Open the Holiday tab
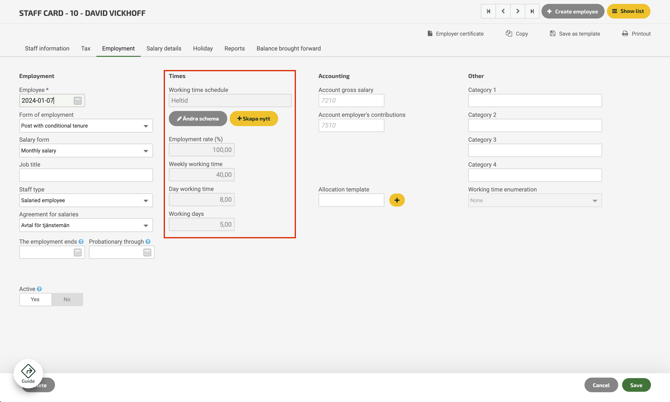Viewport: 670px width, 402px height. coord(203,49)
